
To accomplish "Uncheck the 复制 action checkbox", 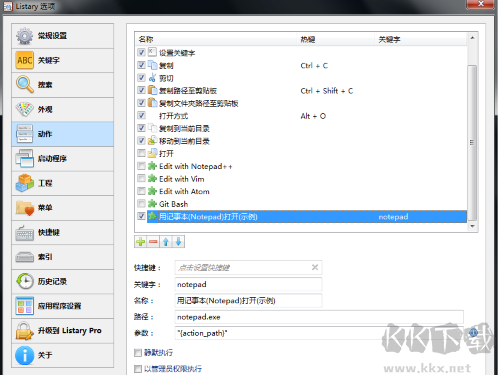I will [x=141, y=65].
